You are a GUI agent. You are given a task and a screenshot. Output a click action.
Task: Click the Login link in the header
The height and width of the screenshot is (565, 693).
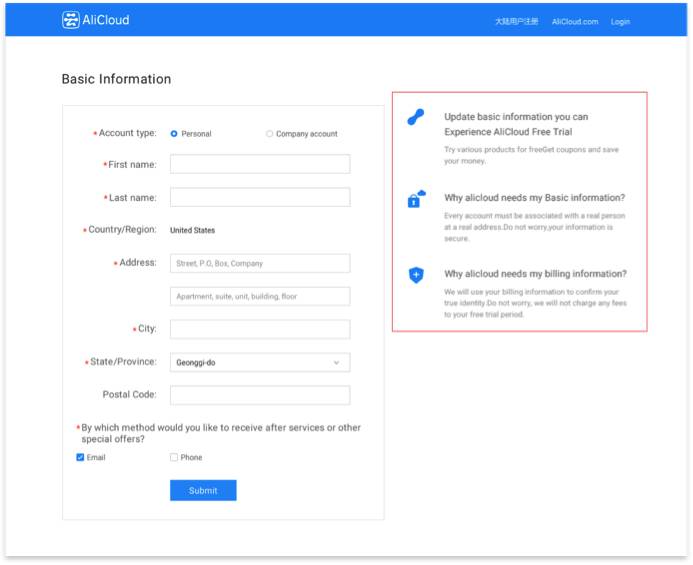620,22
